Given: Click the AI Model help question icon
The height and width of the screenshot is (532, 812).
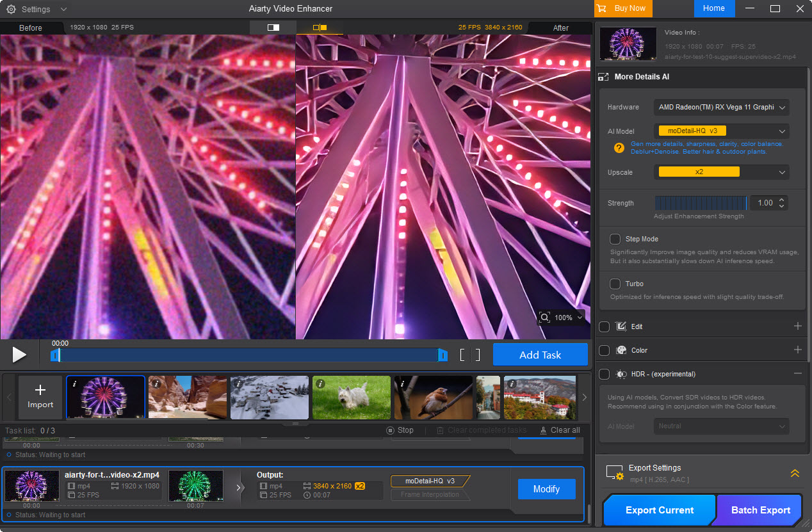Looking at the screenshot, I should click(x=619, y=148).
